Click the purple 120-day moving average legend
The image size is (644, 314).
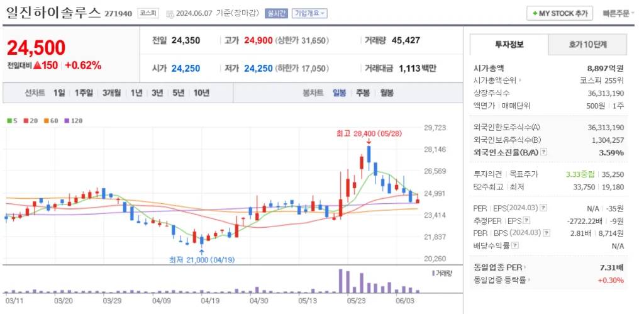click(74, 121)
